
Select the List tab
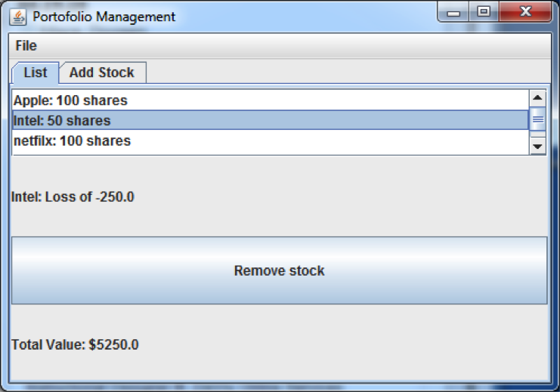click(x=35, y=73)
